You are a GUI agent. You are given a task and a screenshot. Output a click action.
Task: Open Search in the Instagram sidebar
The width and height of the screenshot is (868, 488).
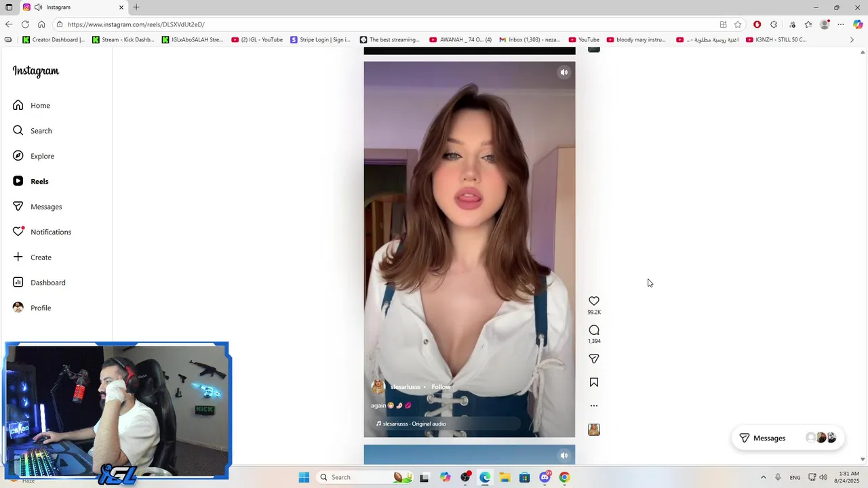tap(32, 131)
